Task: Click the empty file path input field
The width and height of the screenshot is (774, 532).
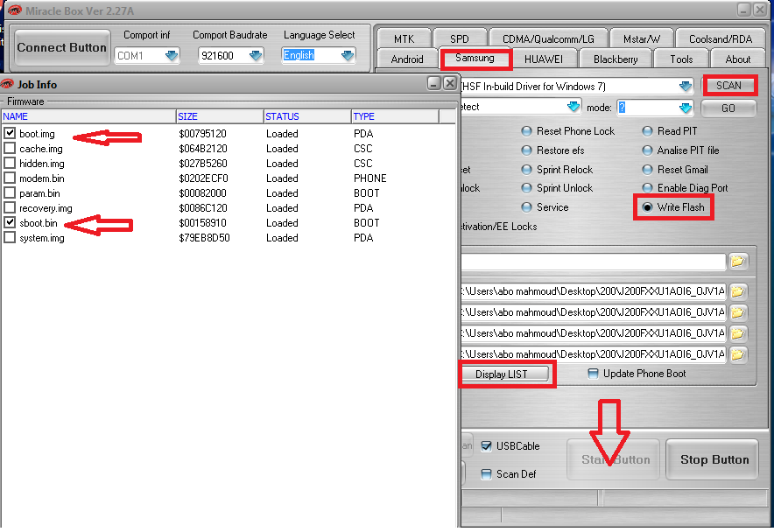Action: (x=594, y=262)
